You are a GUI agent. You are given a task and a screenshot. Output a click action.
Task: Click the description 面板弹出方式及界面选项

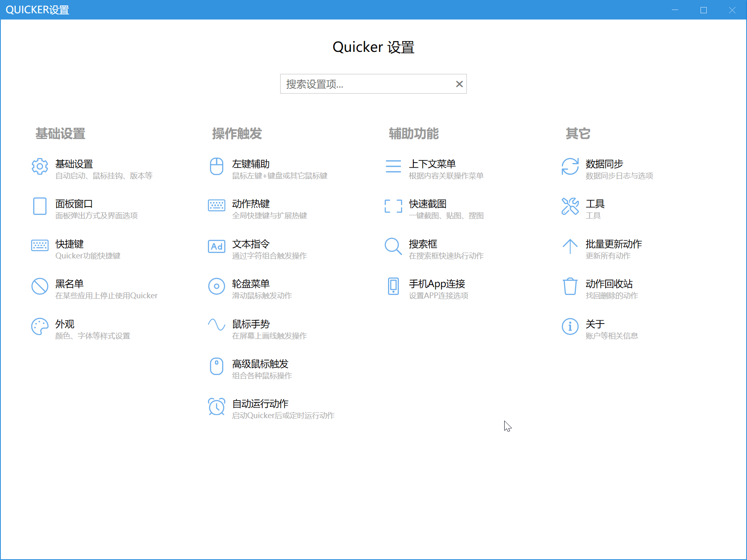click(97, 216)
